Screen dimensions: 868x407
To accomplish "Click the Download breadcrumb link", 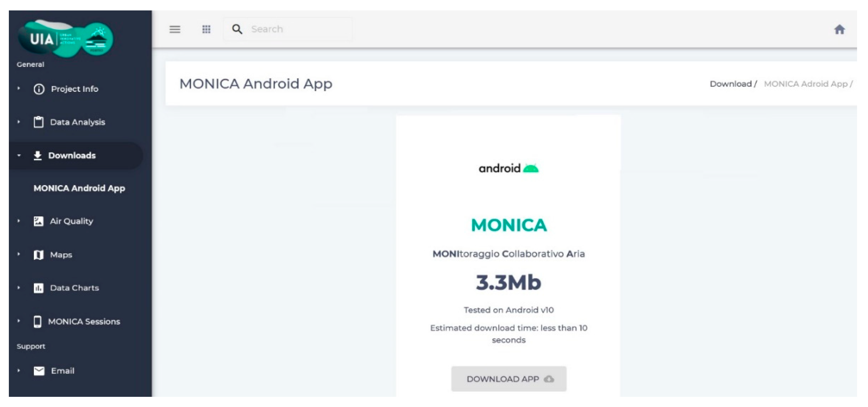I will [x=730, y=84].
